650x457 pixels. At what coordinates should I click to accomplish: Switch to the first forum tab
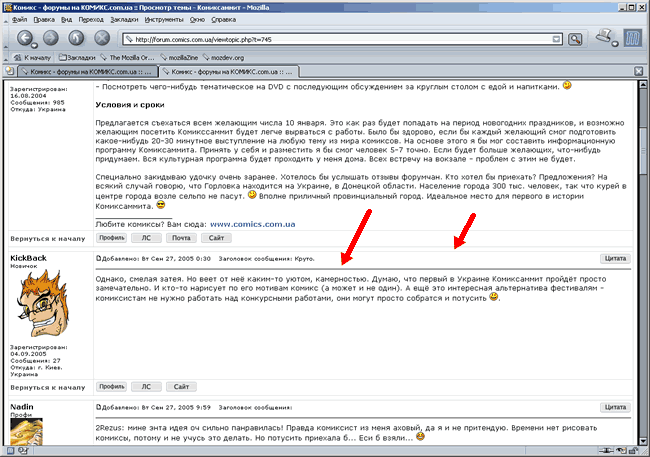87,73
